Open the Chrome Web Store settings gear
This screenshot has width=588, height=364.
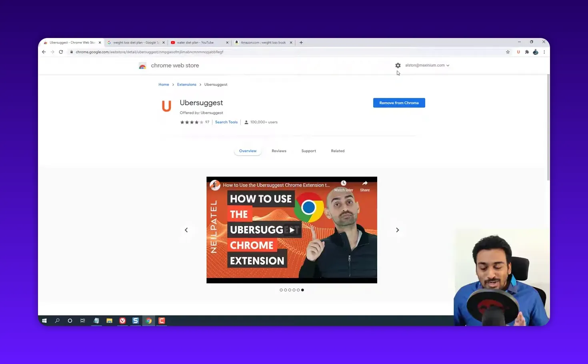click(x=398, y=65)
